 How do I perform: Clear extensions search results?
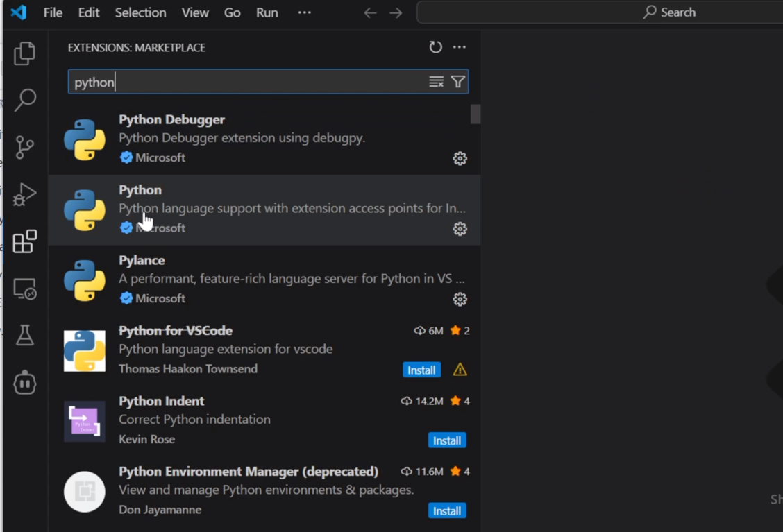(x=436, y=82)
